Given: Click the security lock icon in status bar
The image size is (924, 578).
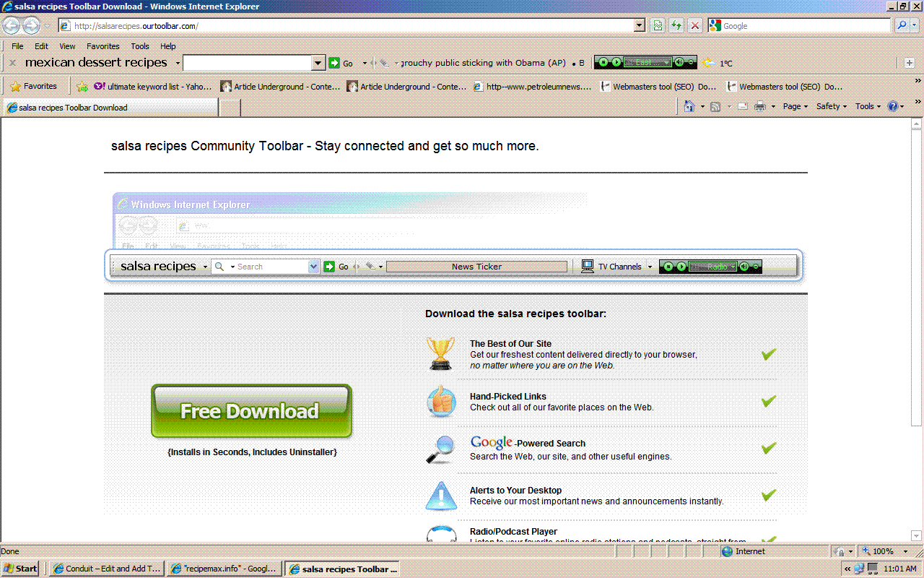Looking at the screenshot, I should (840, 551).
